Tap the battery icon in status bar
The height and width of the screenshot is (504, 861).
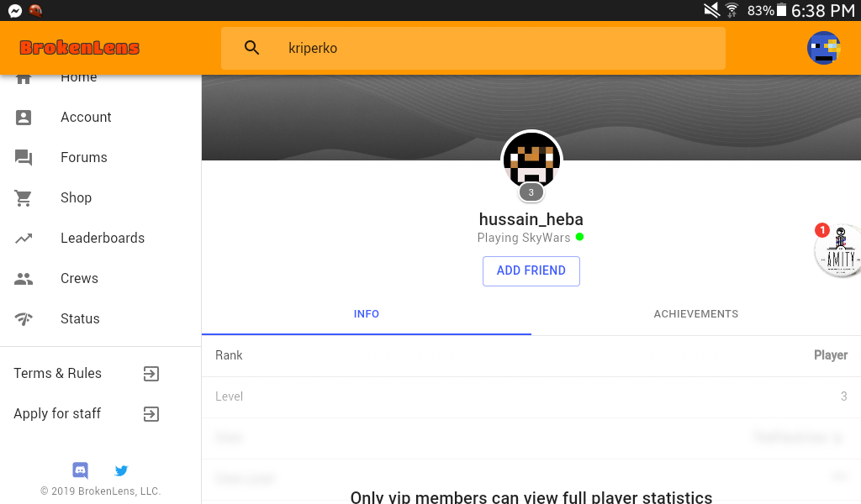coord(781,10)
